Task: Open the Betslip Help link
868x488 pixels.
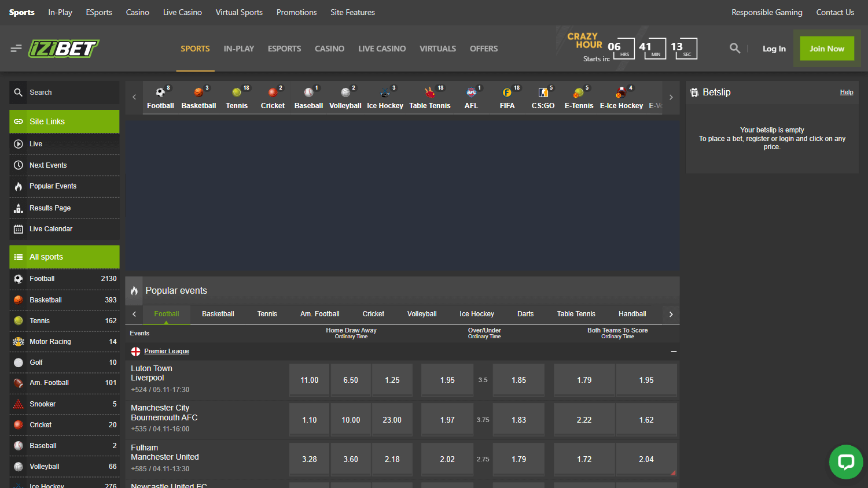Action: coord(847,93)
